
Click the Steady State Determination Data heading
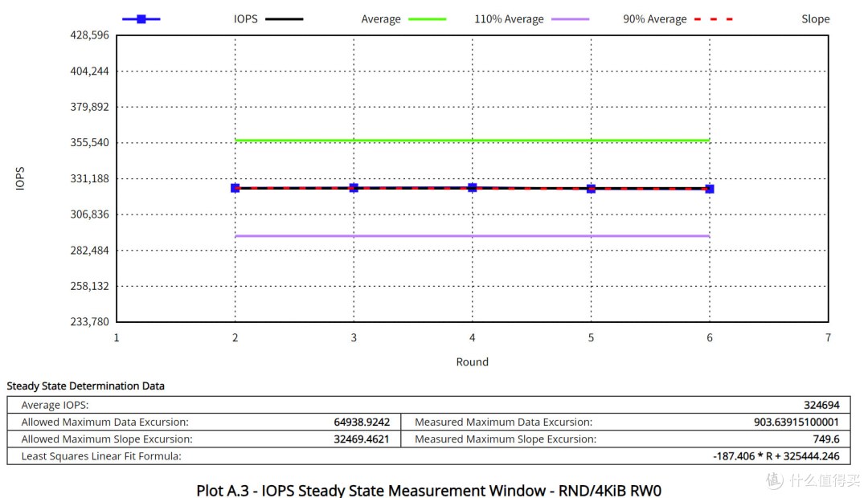(85, 386)
